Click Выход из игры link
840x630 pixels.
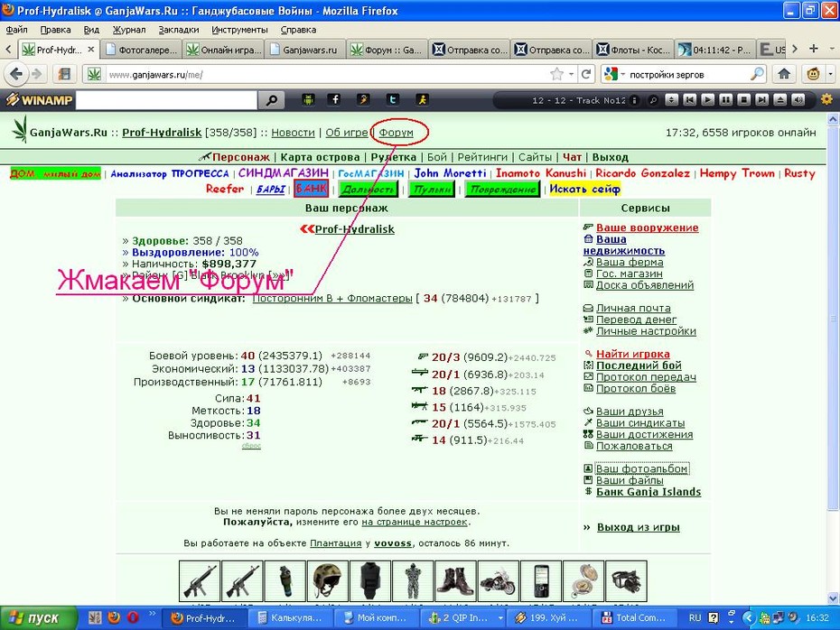point(639,527)
